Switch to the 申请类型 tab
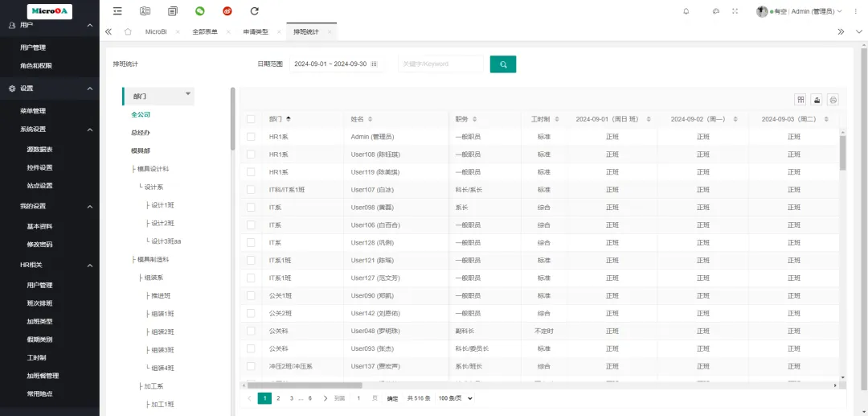Image resolution: width=868 pixels, height=416 pixels. pos(256,31)
